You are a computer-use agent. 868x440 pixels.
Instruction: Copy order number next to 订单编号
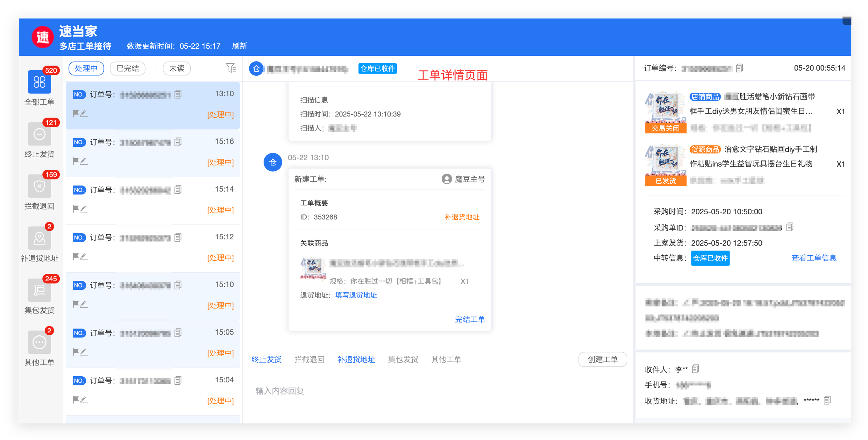[739, 68]
